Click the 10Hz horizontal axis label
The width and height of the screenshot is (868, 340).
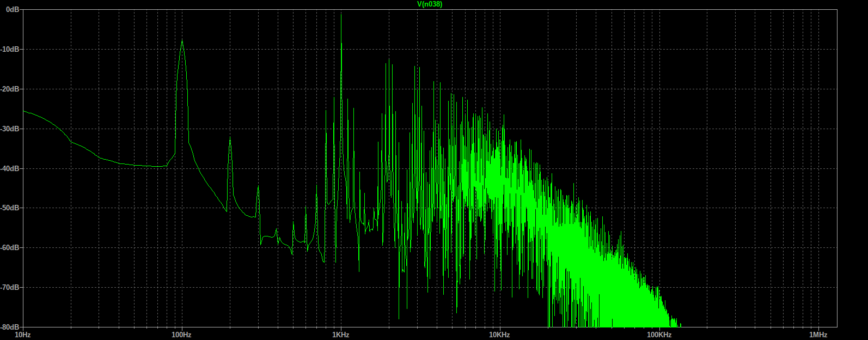point(22,335)
